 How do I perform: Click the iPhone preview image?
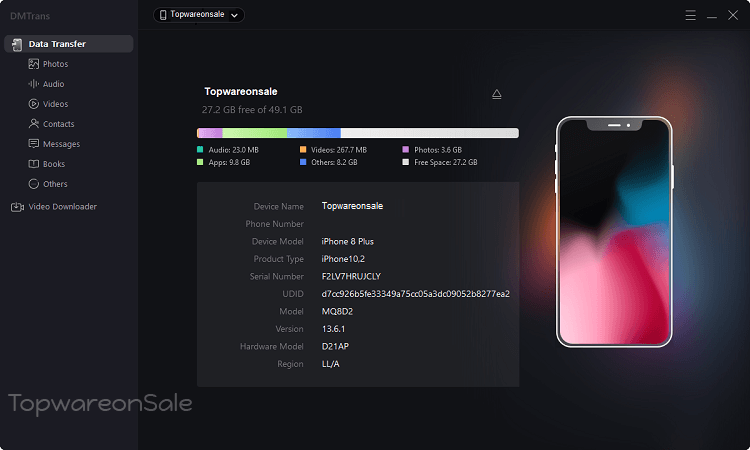614,232
